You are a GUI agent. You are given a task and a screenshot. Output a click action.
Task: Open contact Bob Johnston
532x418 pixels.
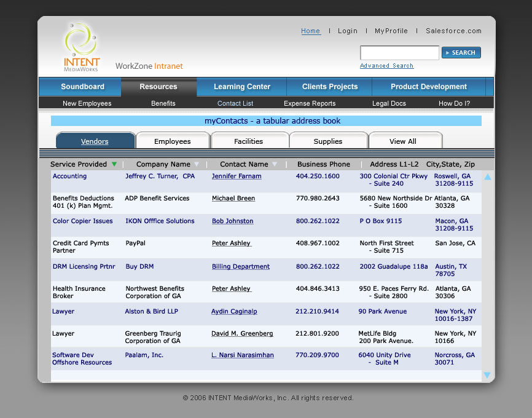[x=232, y=221]
